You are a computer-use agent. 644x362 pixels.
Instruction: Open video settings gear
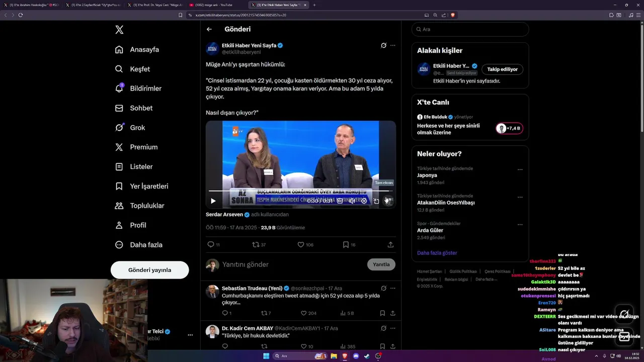364,201
